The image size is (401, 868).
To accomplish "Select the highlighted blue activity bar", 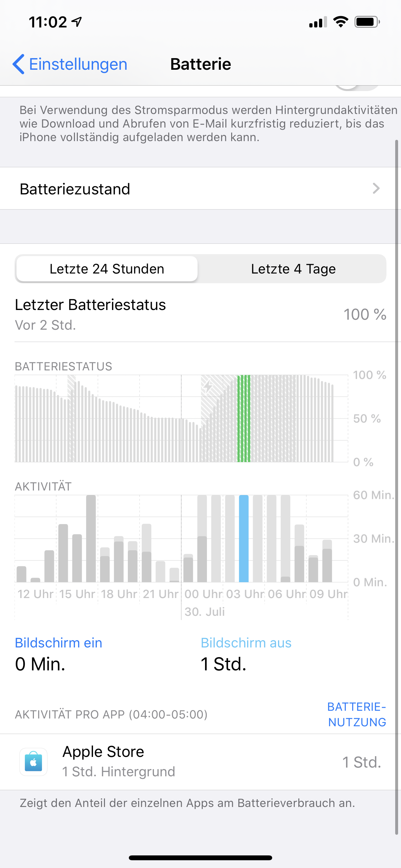I will pyautogui.click(x=244, y=538).
